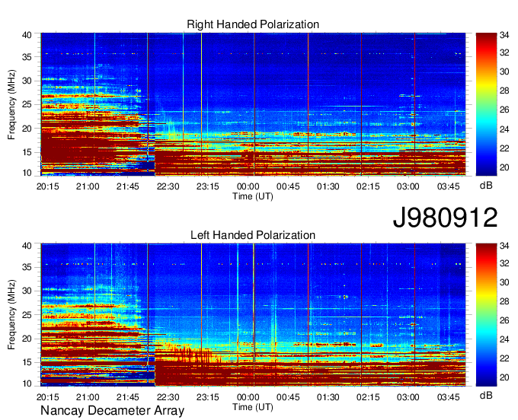
Task: Click "02:15" tick on the right-handed plot
Action: coord(368,186)
